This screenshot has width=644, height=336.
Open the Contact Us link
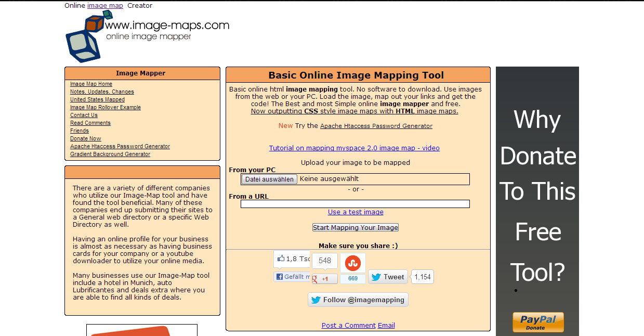click(x=84, y=115)
